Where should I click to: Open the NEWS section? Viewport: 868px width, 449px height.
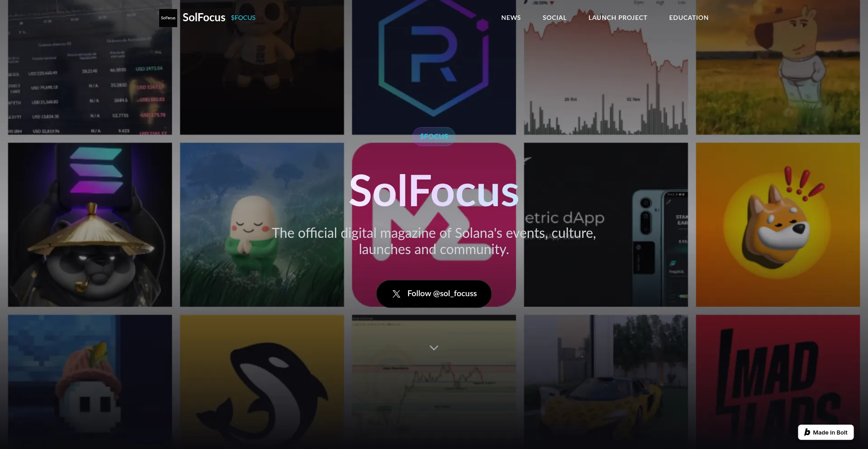coord(510,18)
